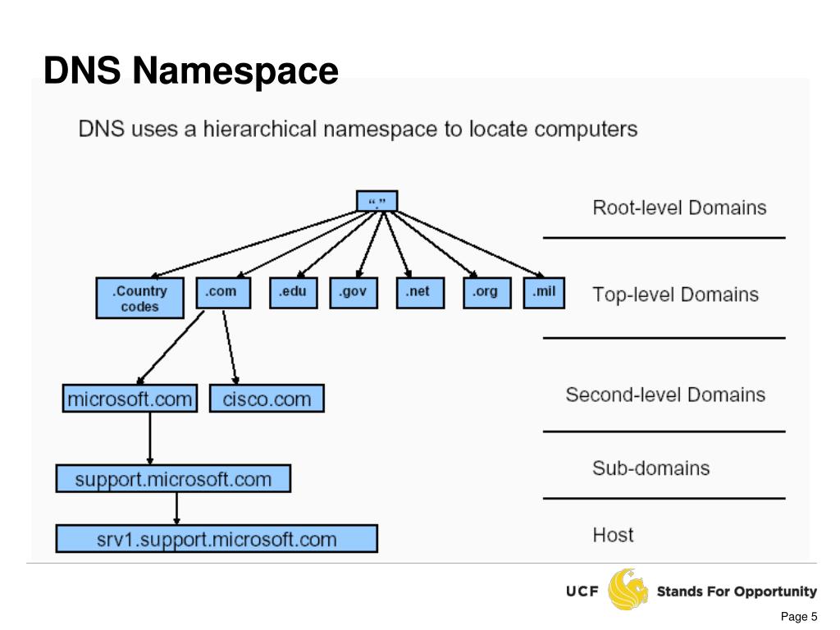Click the "Page 5" number
The height and width of the screenshot is (630, 840).
799,617
